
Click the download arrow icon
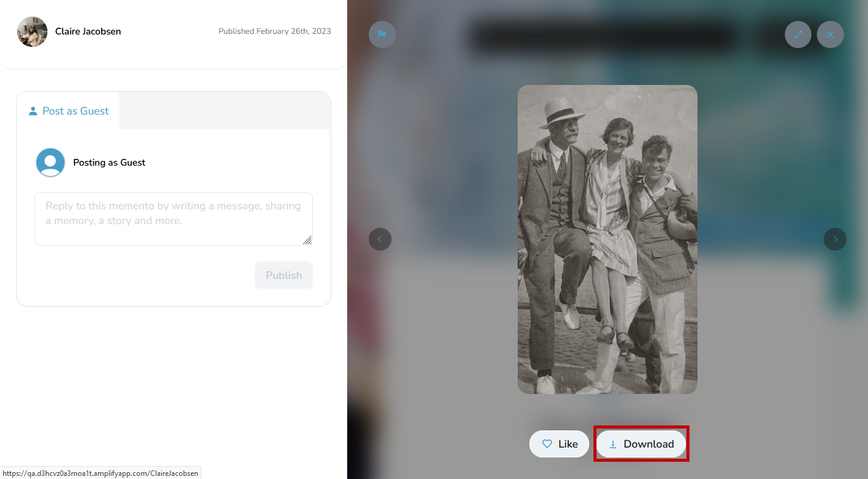click(613, 444)
